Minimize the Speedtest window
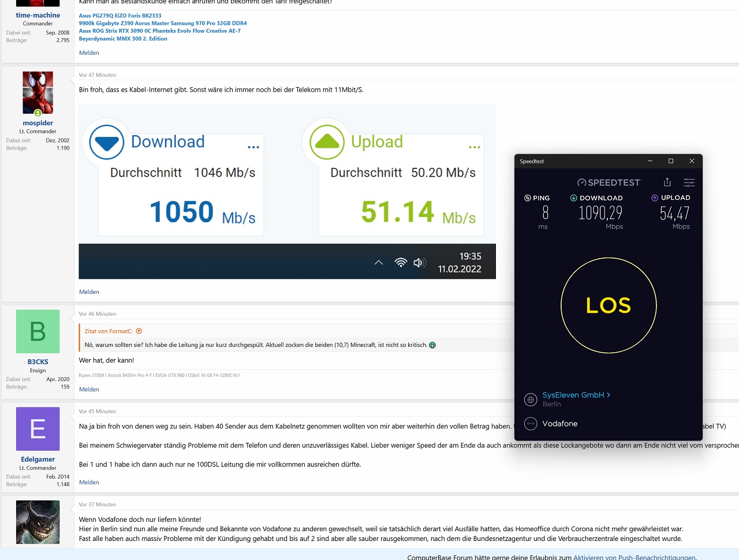This screenshot has height=560, width=739. (x=650, y=161)
